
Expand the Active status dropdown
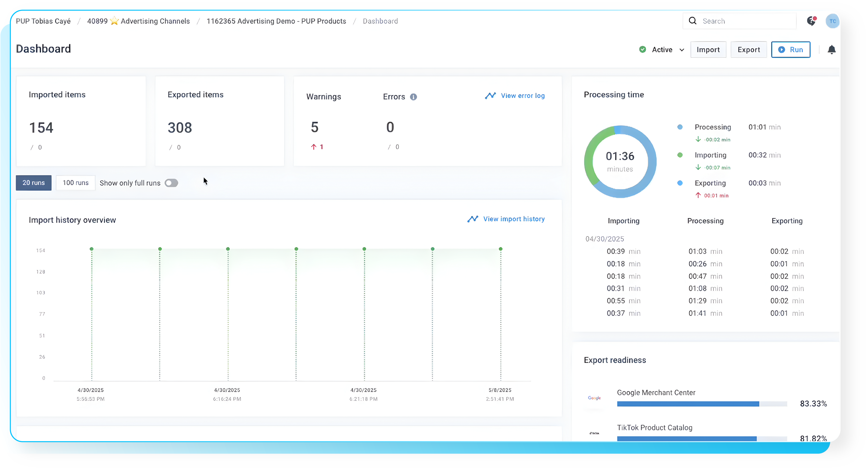[x=682, y=50]
